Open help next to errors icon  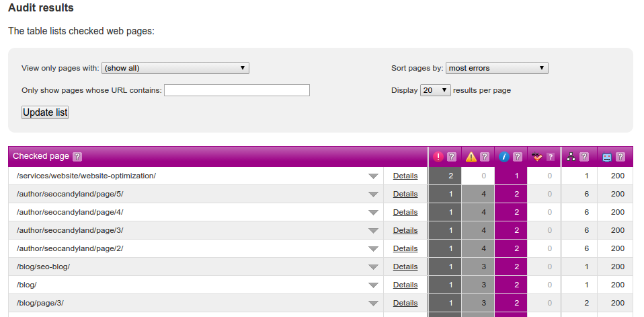(452, 157)
